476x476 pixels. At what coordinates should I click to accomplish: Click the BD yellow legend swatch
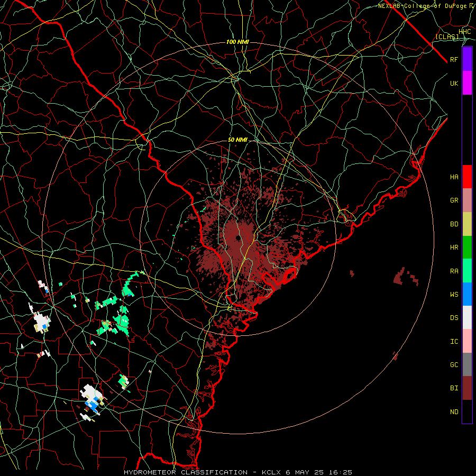[467, 224]
